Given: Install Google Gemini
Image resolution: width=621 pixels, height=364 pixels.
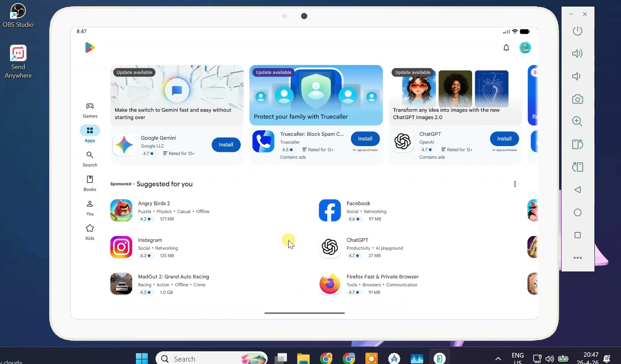Looking at the screenshot, I should tap(226, 145).
